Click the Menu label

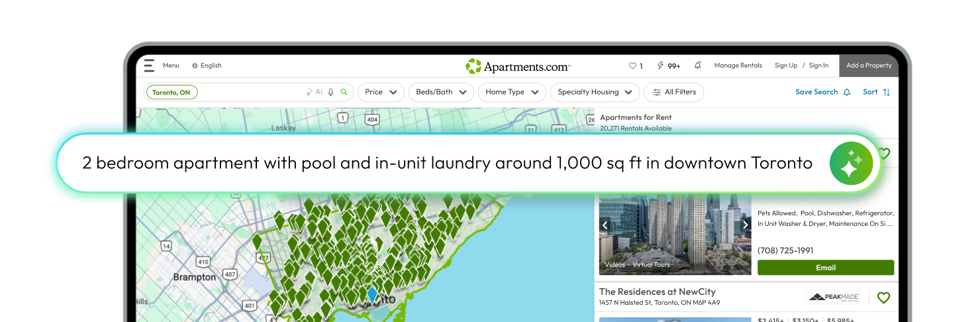pos(171,66)
